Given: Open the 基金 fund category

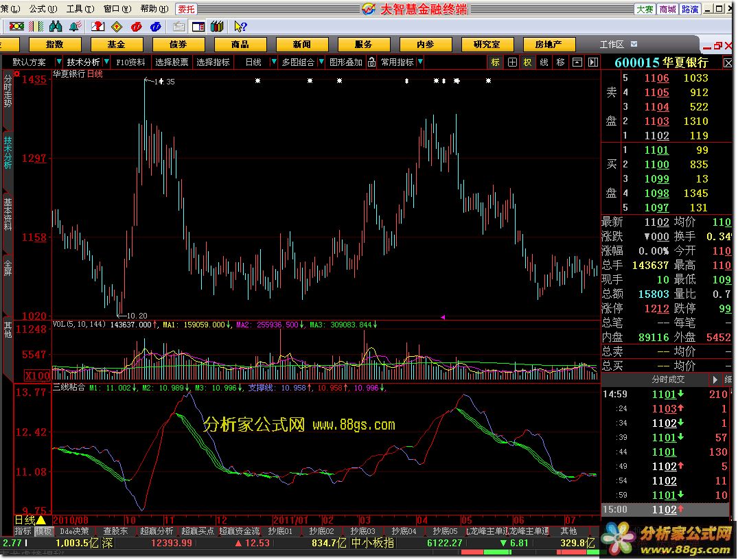Looking at the screenshot, I should coord(116,44).
